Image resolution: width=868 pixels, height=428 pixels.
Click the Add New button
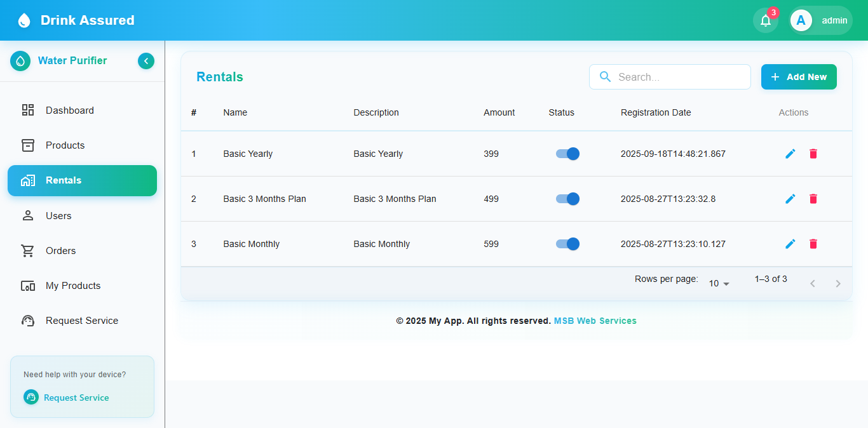click(799, 77)
